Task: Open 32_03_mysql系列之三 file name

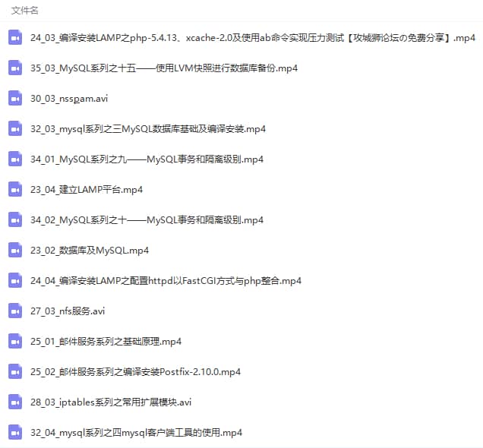Action: (x=148, y=129)
